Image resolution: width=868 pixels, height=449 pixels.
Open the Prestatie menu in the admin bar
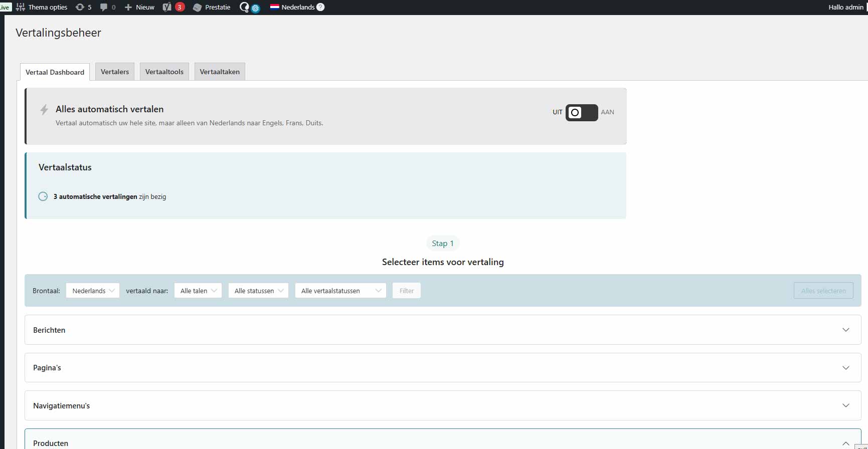click(x=212, y=7)
